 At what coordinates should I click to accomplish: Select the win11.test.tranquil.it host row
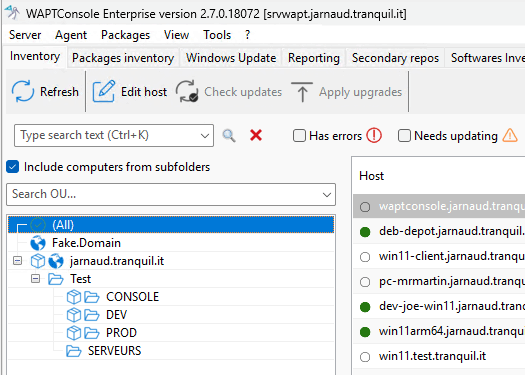point(439,356)
